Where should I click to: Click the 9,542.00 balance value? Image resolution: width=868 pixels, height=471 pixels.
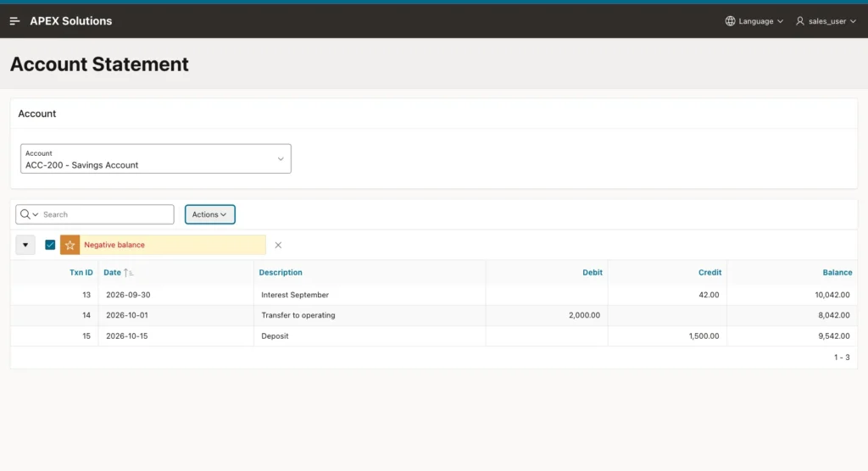[x=834, y=336]
